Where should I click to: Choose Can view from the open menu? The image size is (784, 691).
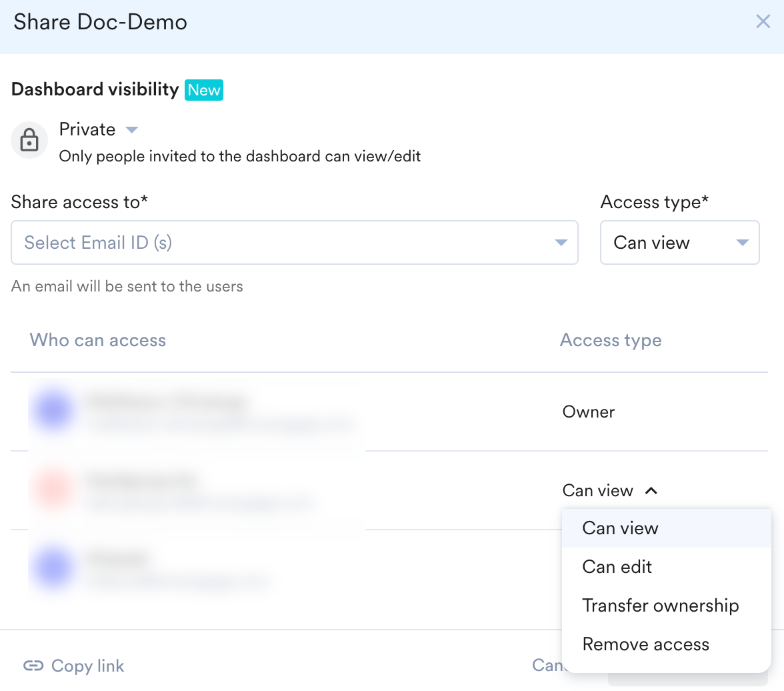pos(620,528)
